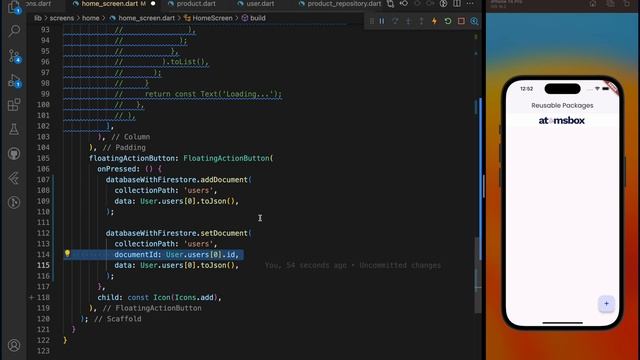Open the GitHub view in the activity bar
This screenshot has width=640, height=360.
[14, 154]
